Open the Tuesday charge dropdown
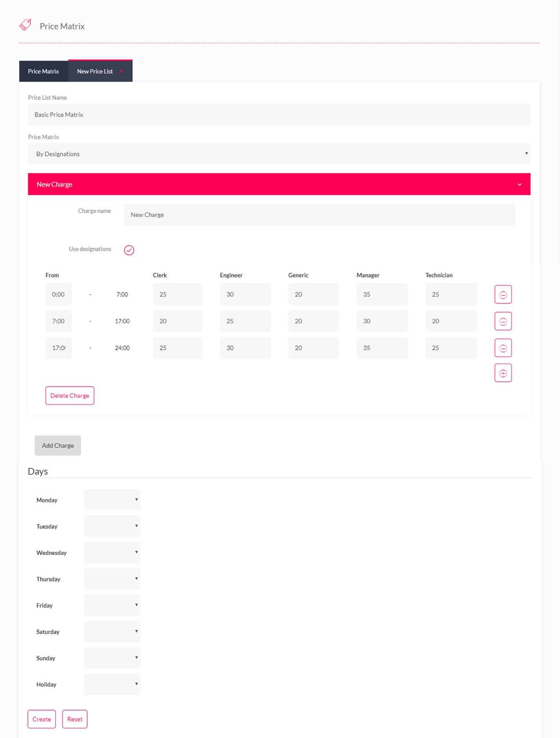560x738 pixels. point(112,526)
